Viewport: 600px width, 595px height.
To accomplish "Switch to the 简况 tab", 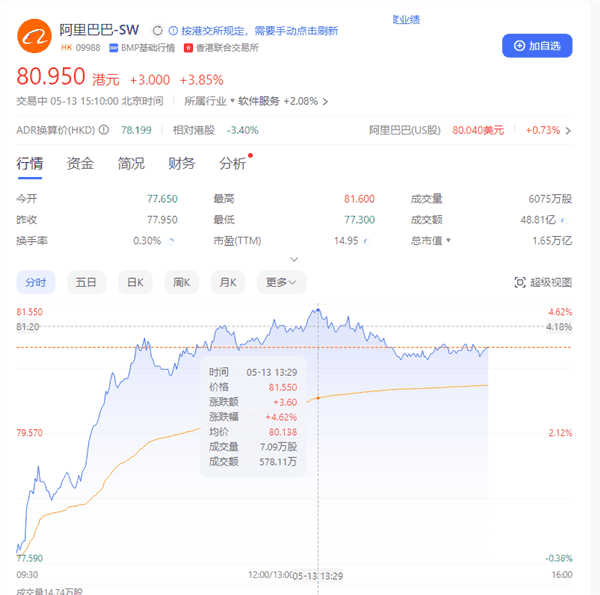I will point(131,164).
